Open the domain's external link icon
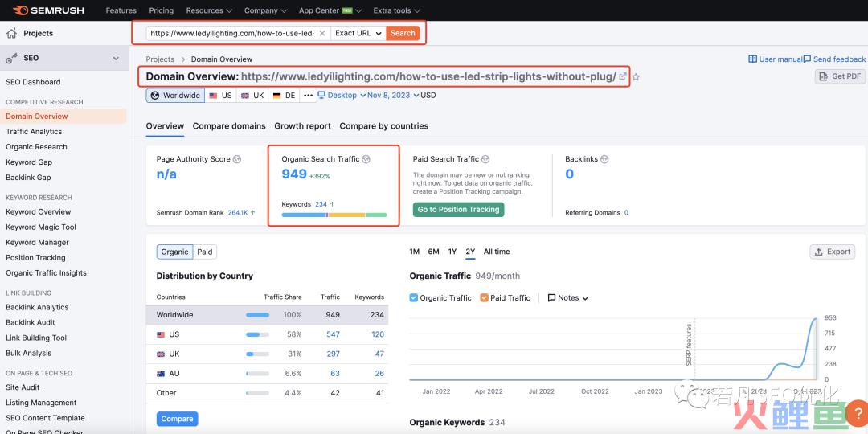The width and height of the screenshot is (868, 434). 623,76
